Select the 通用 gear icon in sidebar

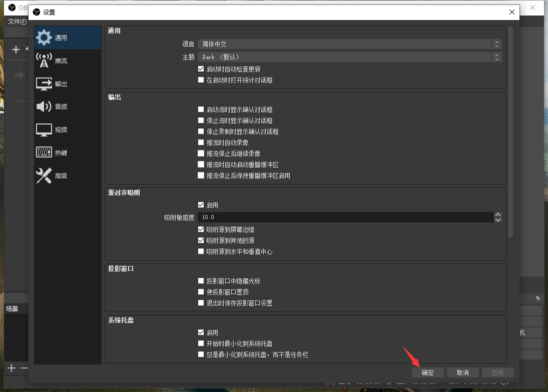[44, 38]
